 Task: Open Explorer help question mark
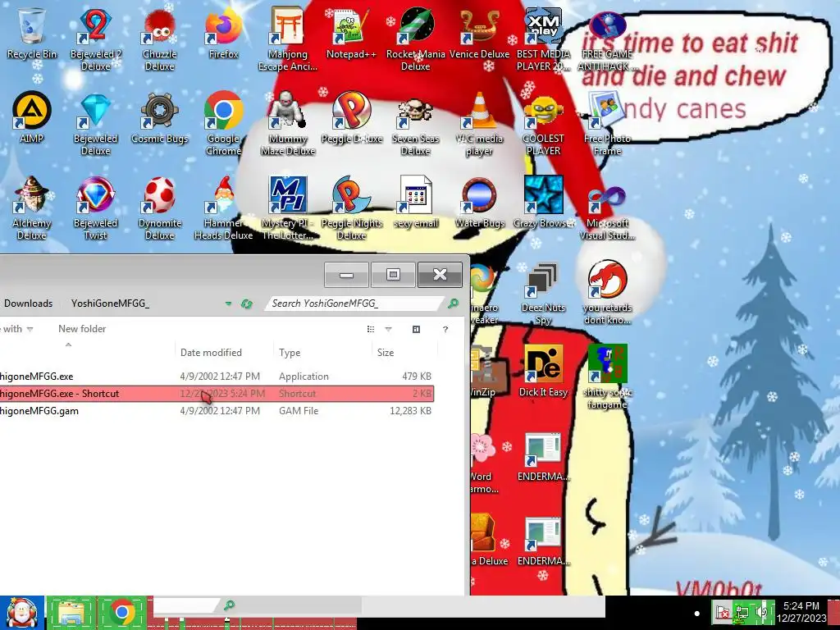pyautogui.click(x=445, y=329)
